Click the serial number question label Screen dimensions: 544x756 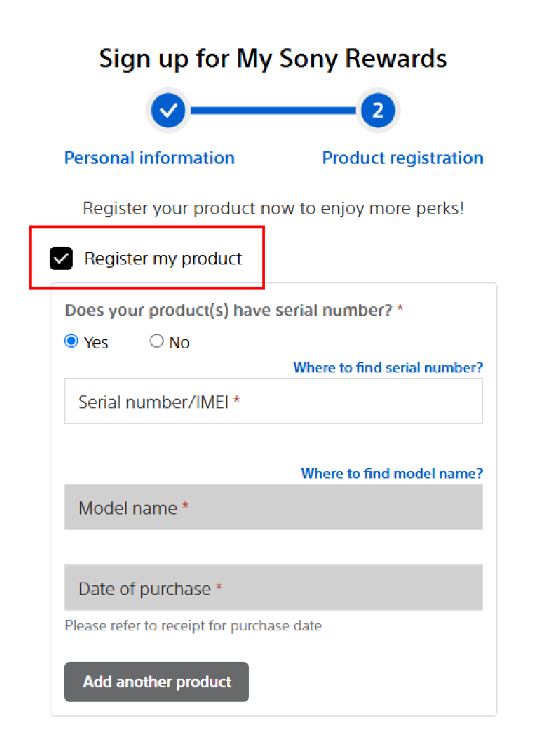click(228, 310)
